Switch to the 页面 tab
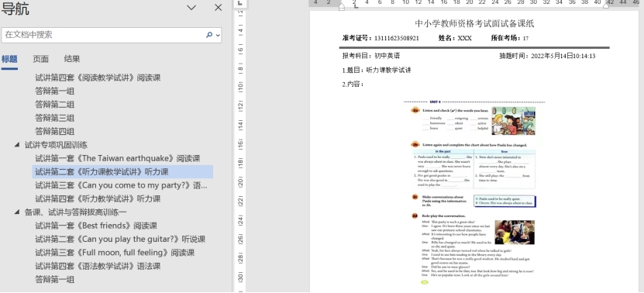Screen dimensions: 644x293 [x=40, y=59]
